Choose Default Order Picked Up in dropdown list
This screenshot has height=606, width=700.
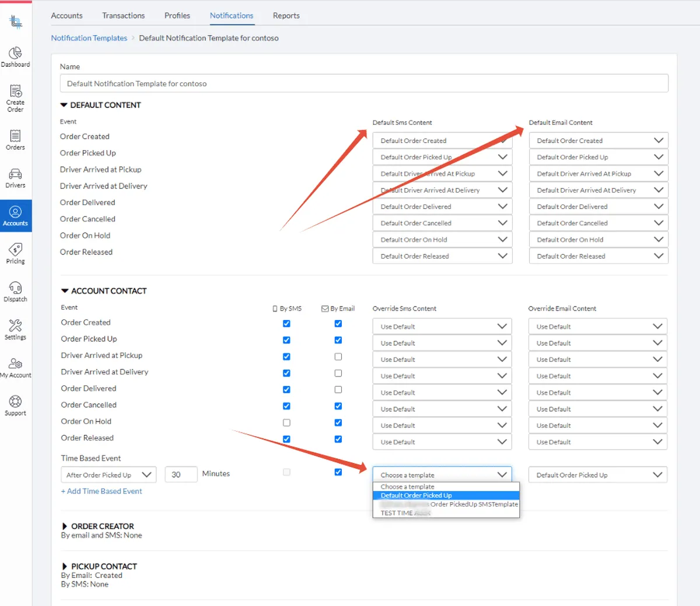[416, 496]
